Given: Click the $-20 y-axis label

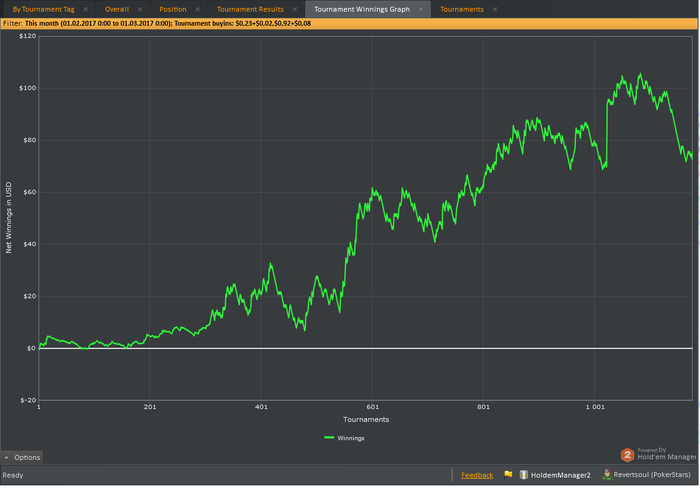Looking at the screenshot, I should pos(28,400).
